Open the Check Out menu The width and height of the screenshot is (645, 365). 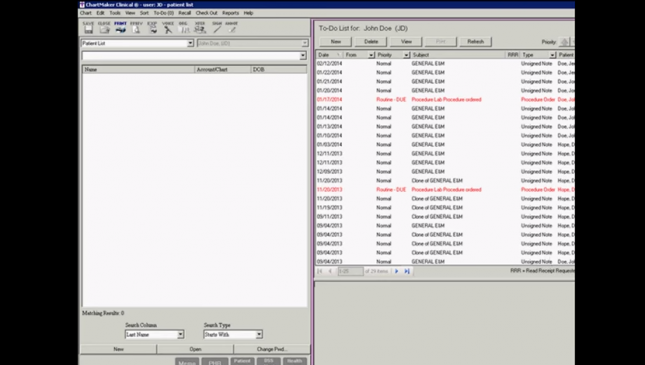click(x=206, y=13)
